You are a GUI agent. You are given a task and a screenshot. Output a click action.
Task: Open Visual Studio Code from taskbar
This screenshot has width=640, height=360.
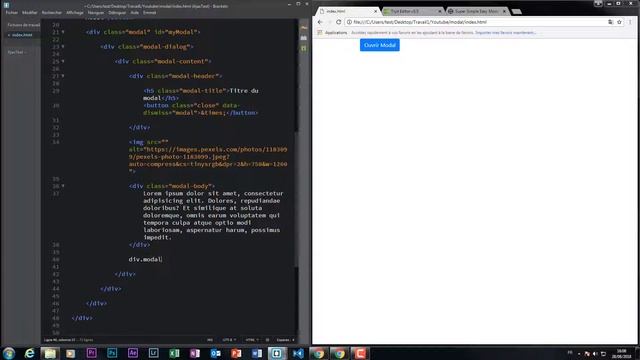[x=298, y=353]
